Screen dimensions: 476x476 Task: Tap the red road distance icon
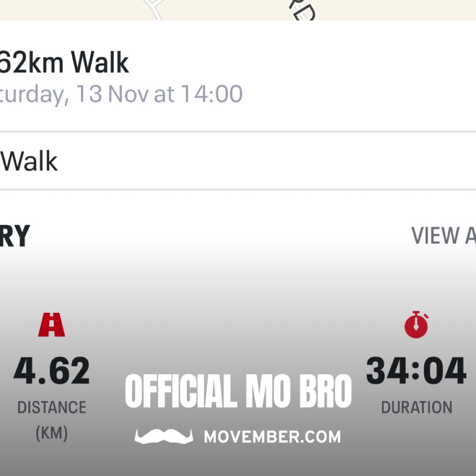click(52, 325)
